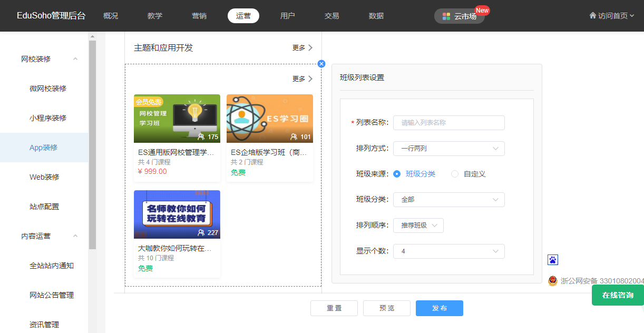644x333 pixels.
Task: Click the 更多 arrow next to 主题和应用开发
Action: (310, 48)
